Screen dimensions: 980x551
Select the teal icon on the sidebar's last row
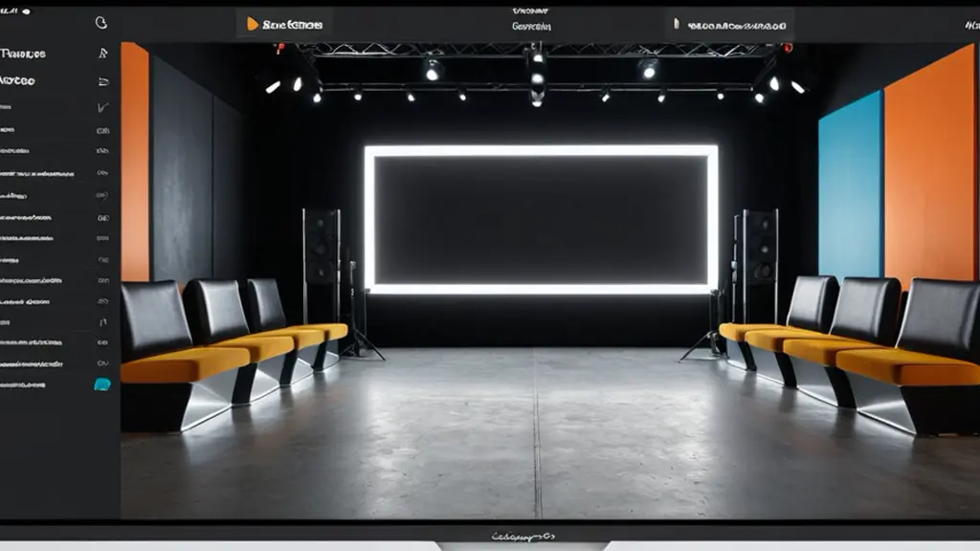click(101, 385)
